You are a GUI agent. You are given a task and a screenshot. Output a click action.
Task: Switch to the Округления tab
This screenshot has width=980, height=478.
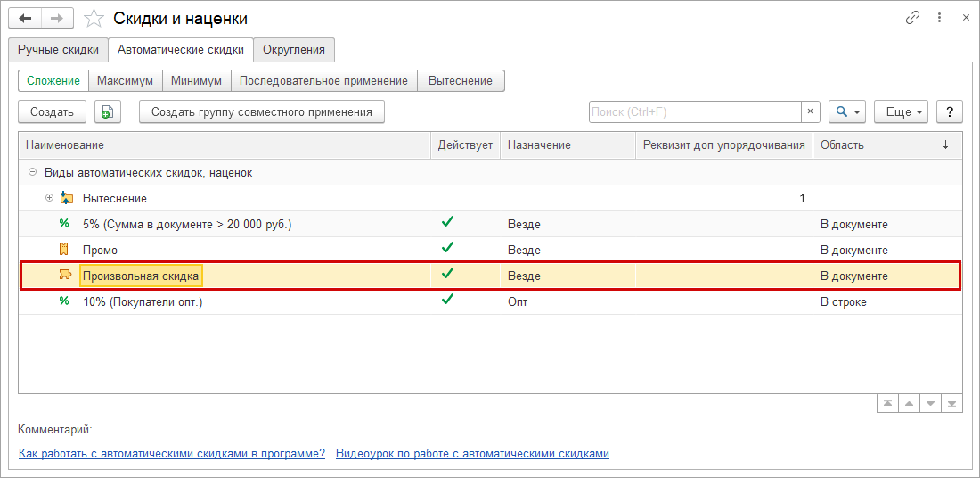[x=294, y=49]
